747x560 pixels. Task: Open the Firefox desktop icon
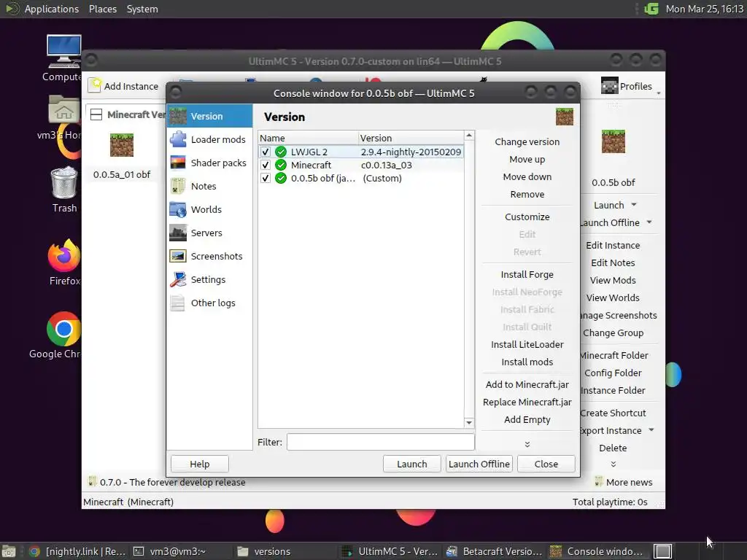(64, 255)
